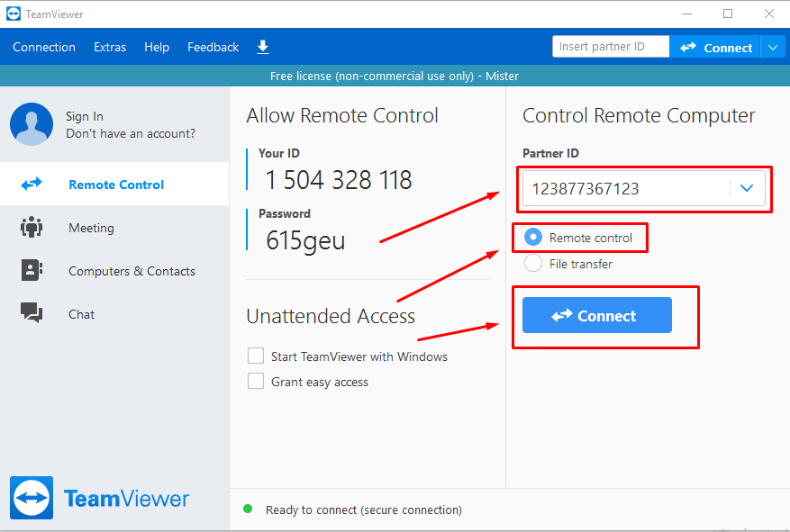Click the Allow Remote Control heading
Image resolution: width=790 pixels, height=532 pixels.
342,115
